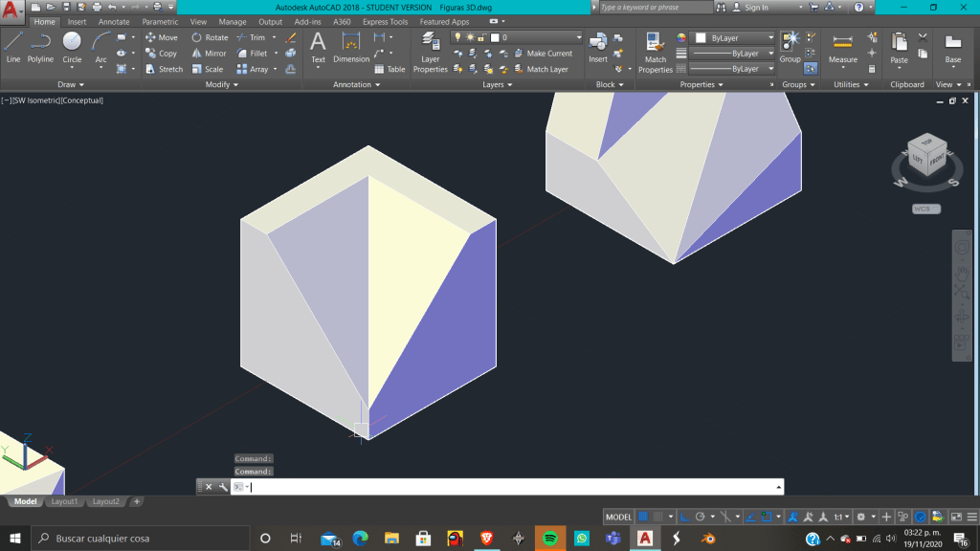Select the Line drawing tool
980x551 pixels.
pyautogui.click(x=13, y=46)
